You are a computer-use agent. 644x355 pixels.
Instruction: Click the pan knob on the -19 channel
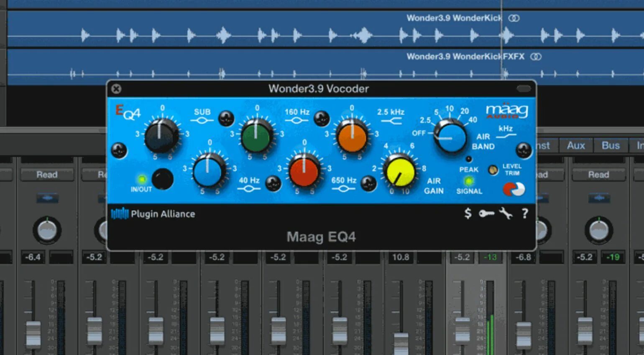[x=598, y=230]
